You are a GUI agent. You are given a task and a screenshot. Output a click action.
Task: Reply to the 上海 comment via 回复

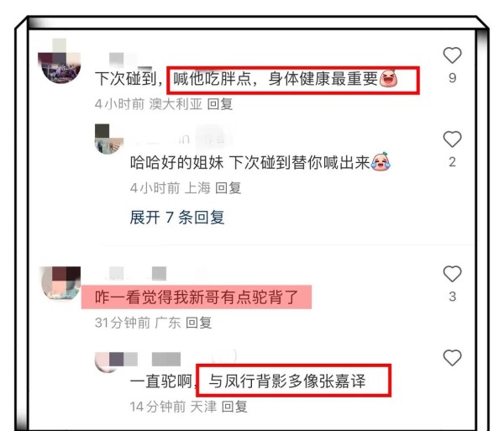coord(228,188)
